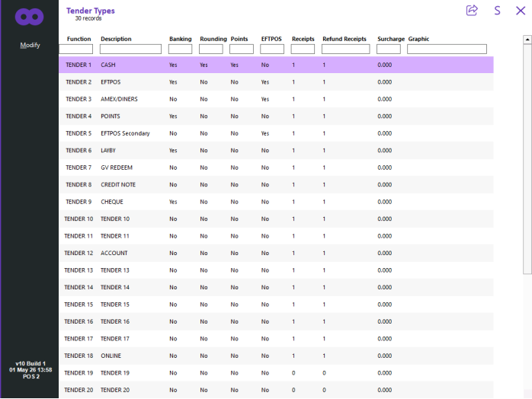Click Receipts 0 value in TENDER 19 row
The height and width of the screenshot is (399, 532).
(x=293, y=373)
